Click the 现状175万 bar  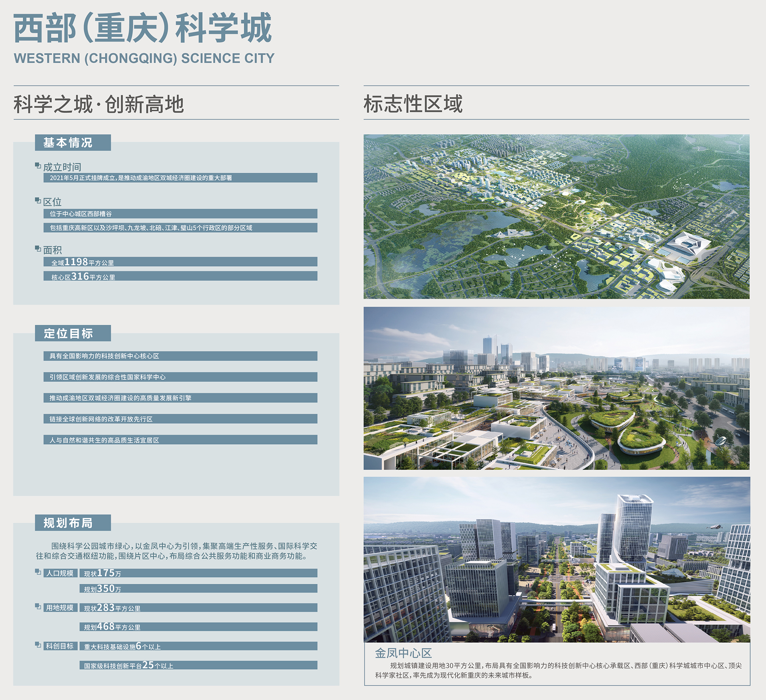click(x=198, y=573)
